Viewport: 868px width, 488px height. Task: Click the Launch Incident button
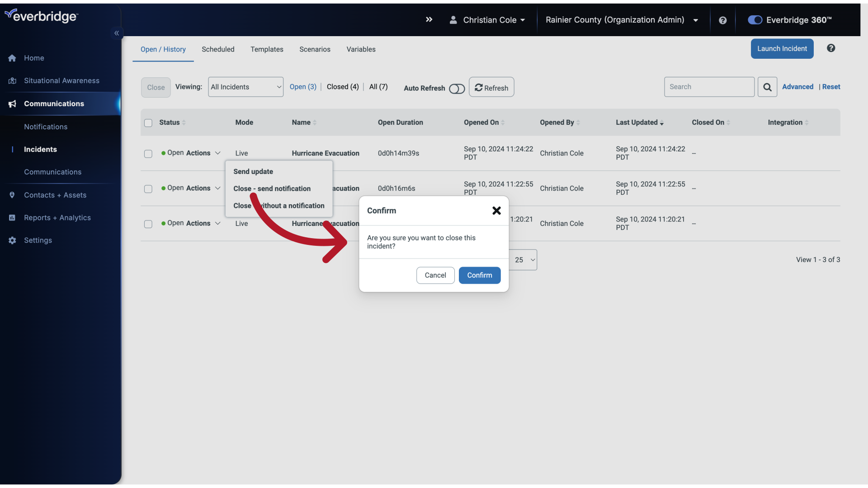pyautogui.click(x=782, y=48)
